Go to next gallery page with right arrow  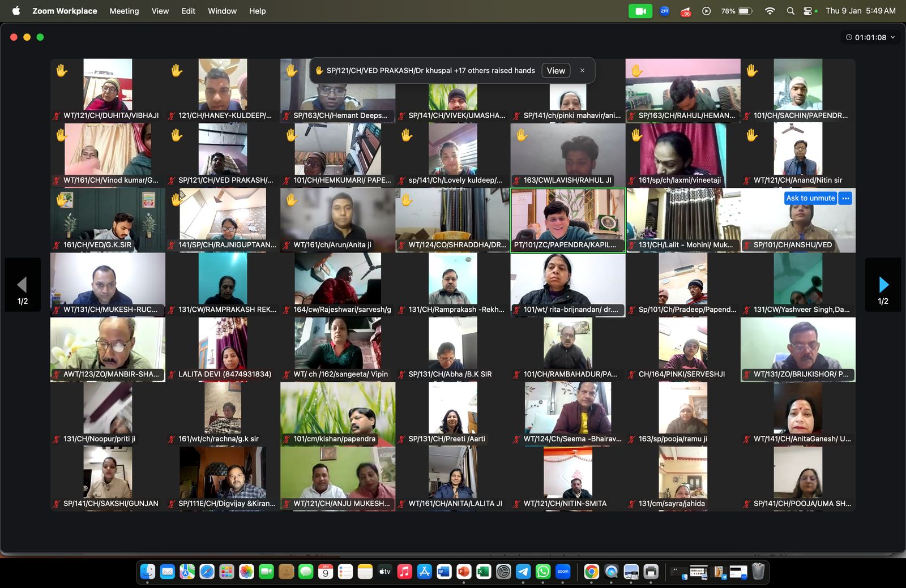(x=883, y=284)
